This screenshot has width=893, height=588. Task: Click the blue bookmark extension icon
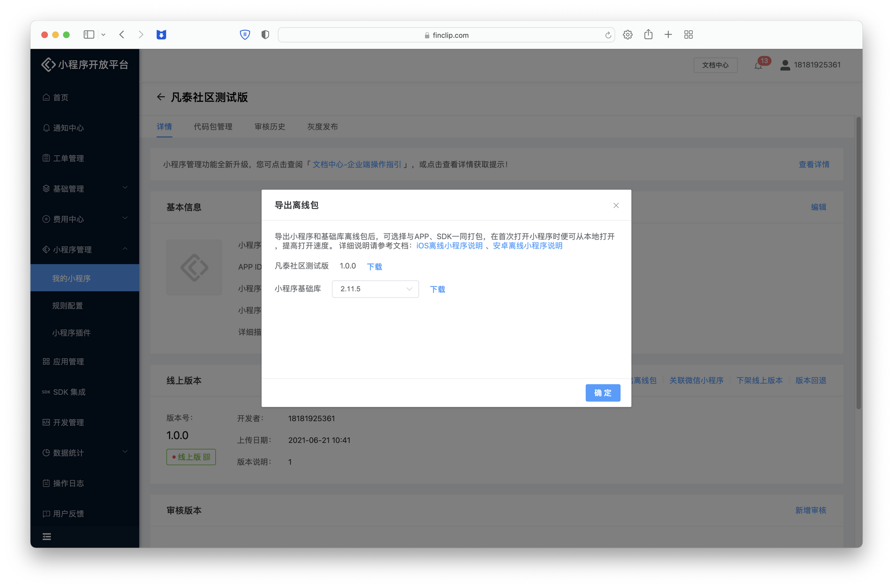coord(161,34)
